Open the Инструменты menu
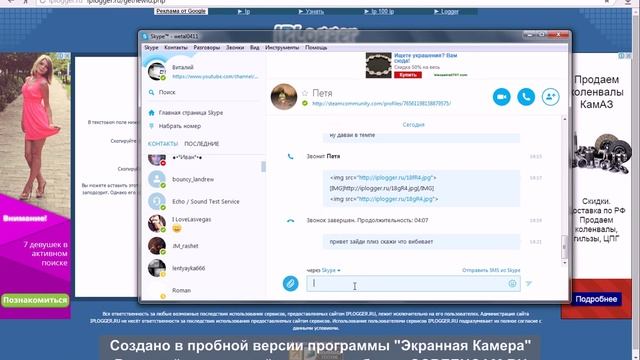 click(282, 48)
